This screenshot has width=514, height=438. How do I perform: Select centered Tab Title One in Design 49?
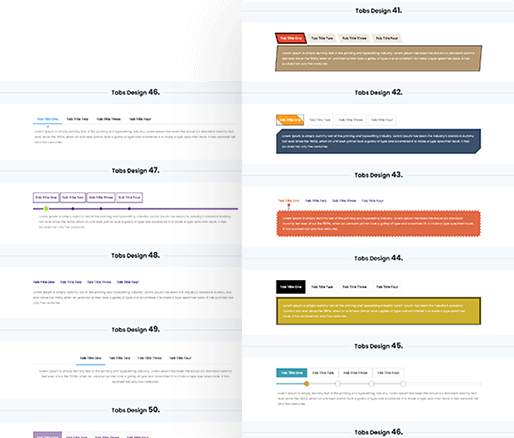[90, 358]
